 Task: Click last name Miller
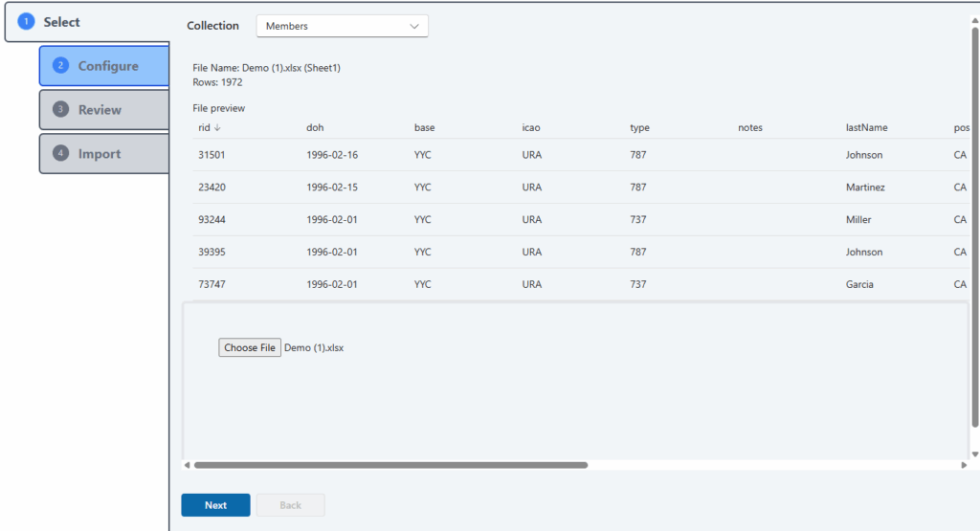(858, 220)
